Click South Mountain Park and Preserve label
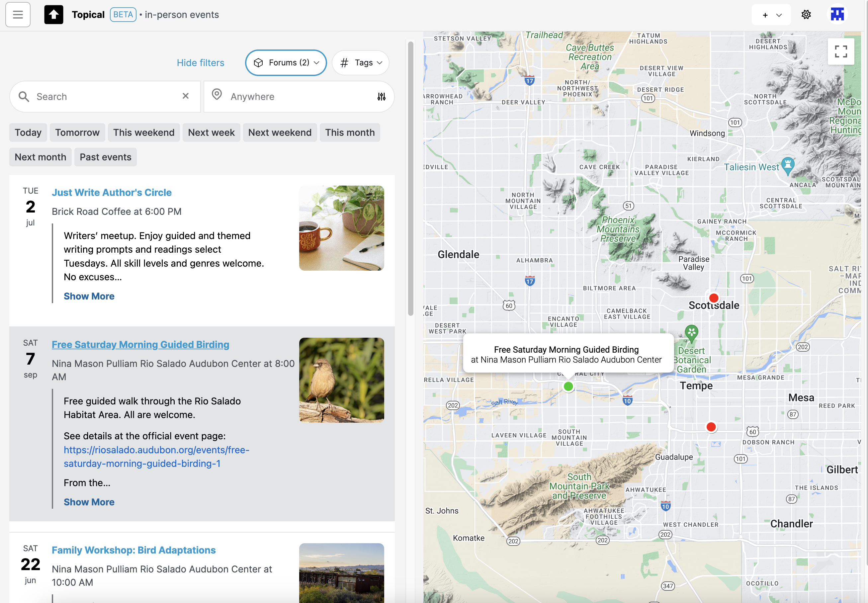The image size is (868, 603). (579, 486)
